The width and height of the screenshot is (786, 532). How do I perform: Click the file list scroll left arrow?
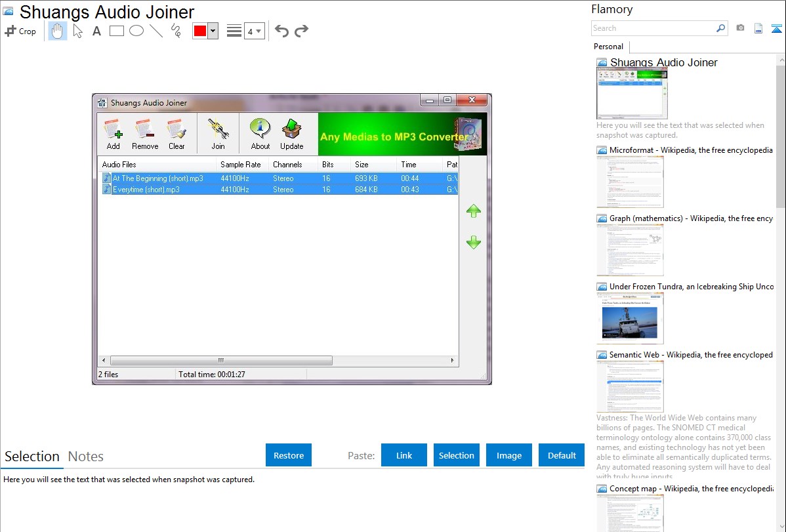click(104, 361)
